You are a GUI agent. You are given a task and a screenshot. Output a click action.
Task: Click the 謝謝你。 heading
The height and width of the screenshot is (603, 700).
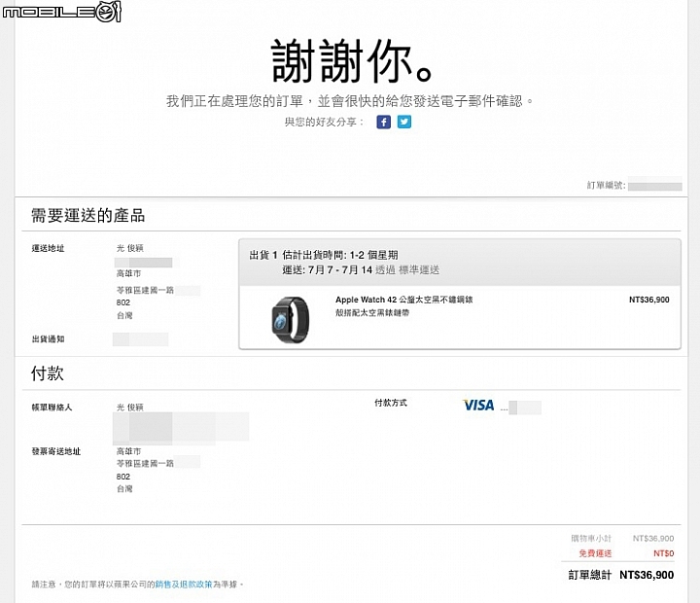(x=352, y=60)
